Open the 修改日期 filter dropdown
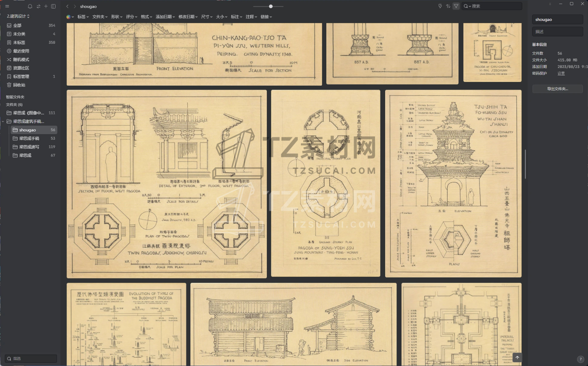Viewport: 588px width, 366px height. (188, 17)
